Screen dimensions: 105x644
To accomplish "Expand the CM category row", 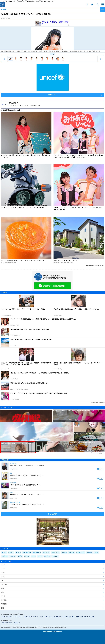I will (x=53, y=580).
